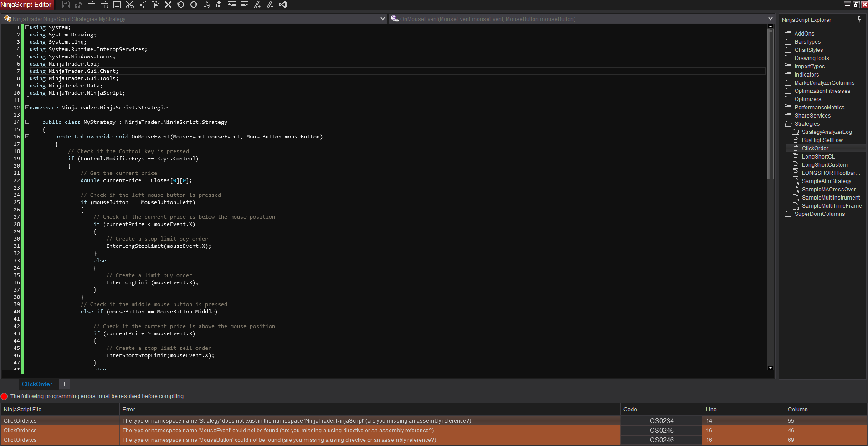Image resolution: width=868 pixels, height=446 pixels.
Task: Open the CS0234 error code link
Action: pos(662,421)
